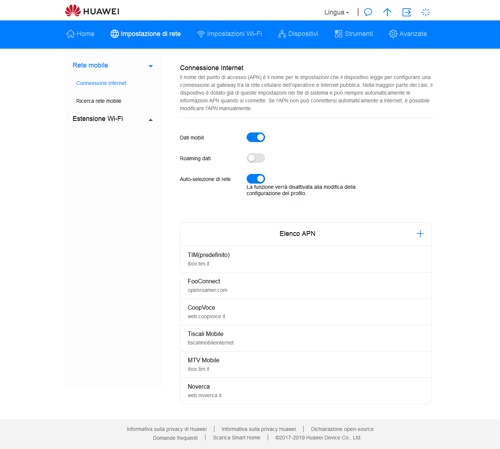The height and width of the screenshot is (449, 500).
Task: Click the Avanzate gear icon
Action: pyautogui.click(x=393, y=34)
